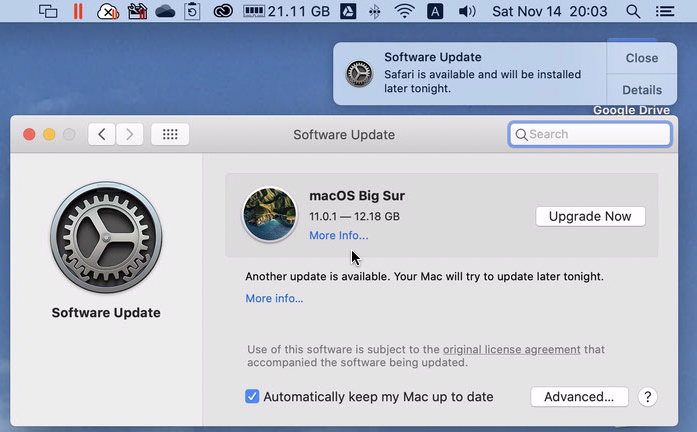Screen dimensions: 697x432
Task: Open the volume control in menu bar
Action: (467, 12)
